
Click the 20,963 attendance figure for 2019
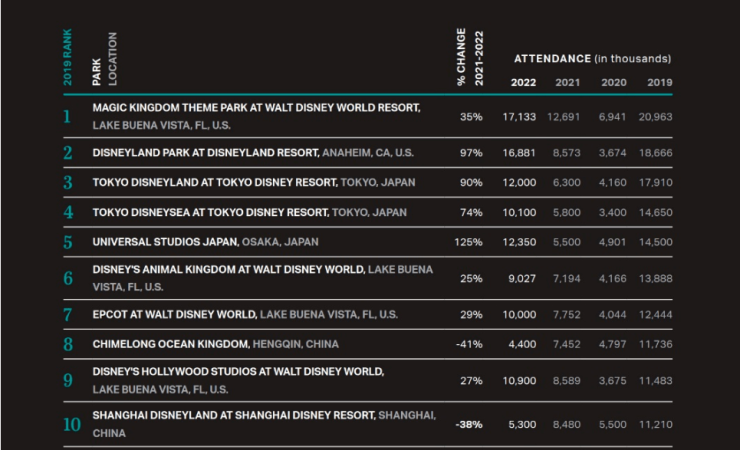point(659,117)
